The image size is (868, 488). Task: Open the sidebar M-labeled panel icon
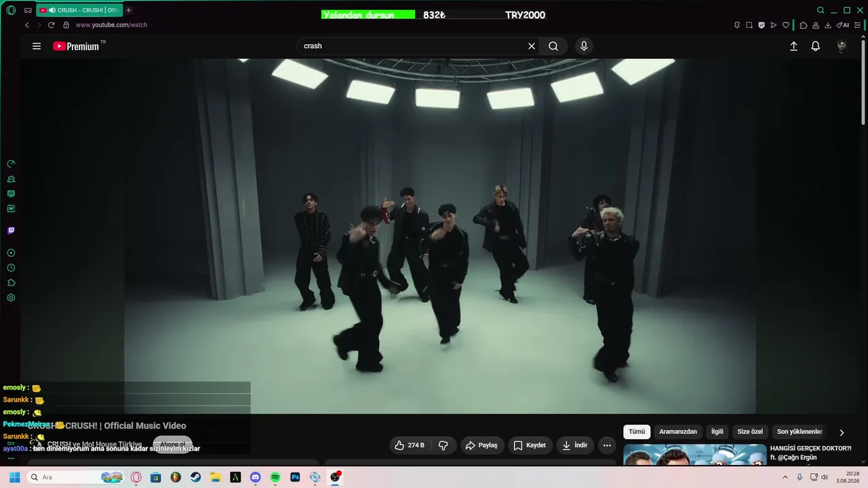point(11,209)
